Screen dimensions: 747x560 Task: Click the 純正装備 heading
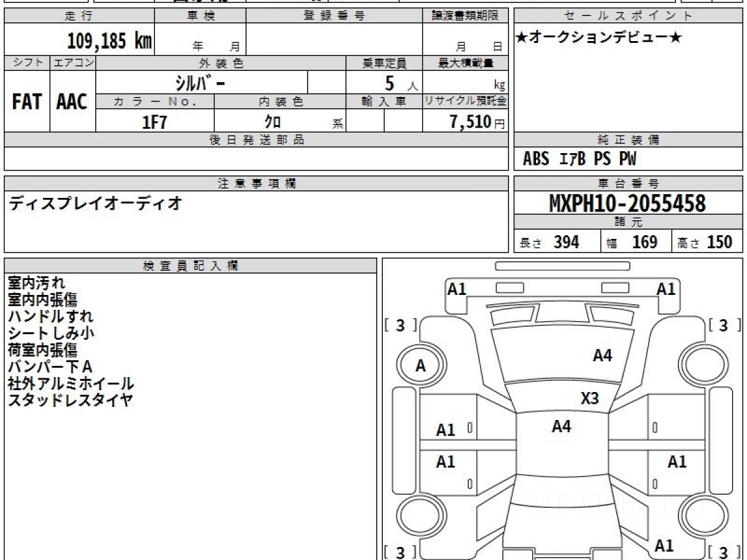click(628, 140)
